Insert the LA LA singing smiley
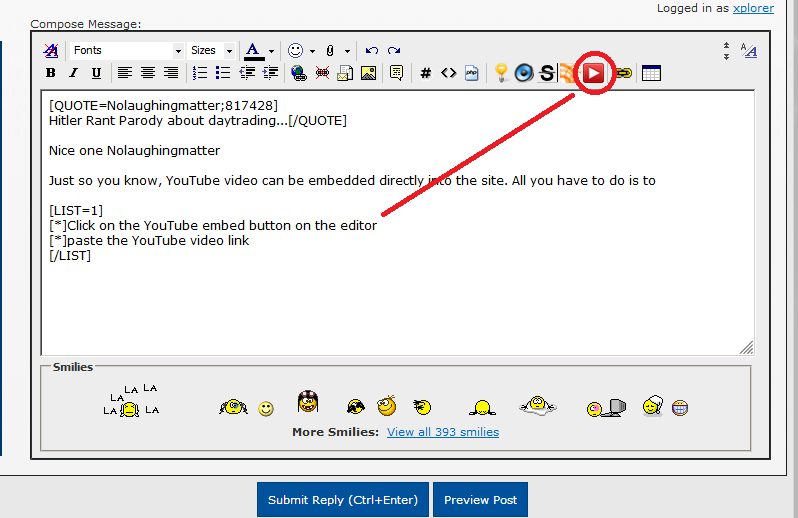 [x=131, y=401]
